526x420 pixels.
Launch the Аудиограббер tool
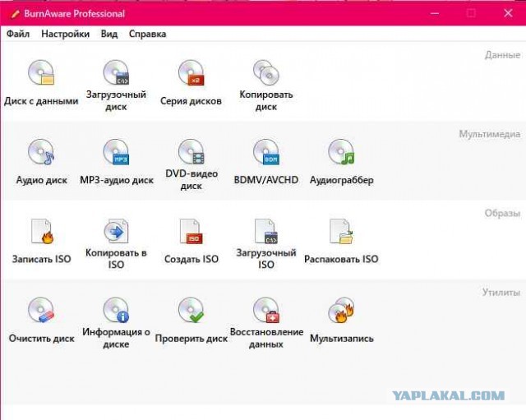pos(341,162)
